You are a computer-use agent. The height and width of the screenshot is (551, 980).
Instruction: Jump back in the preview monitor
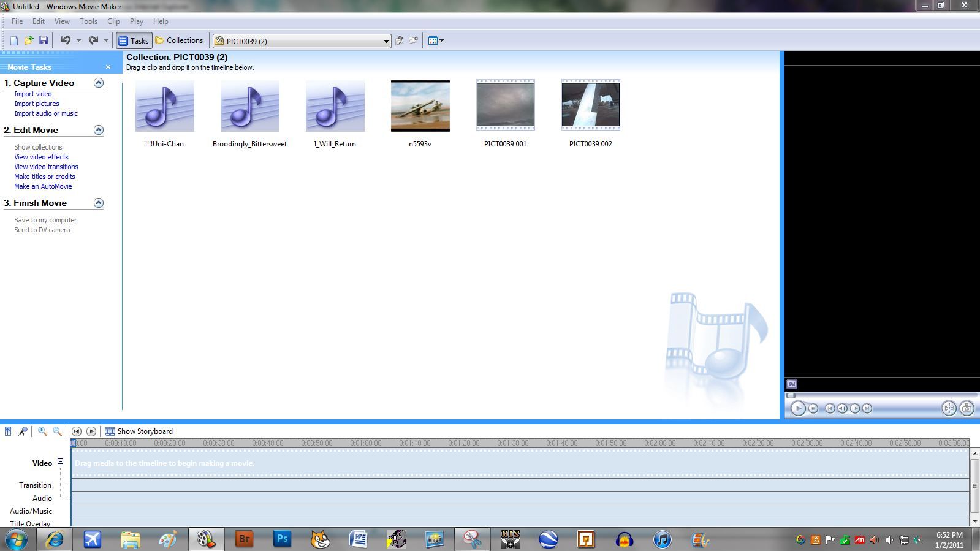point(830,408)
